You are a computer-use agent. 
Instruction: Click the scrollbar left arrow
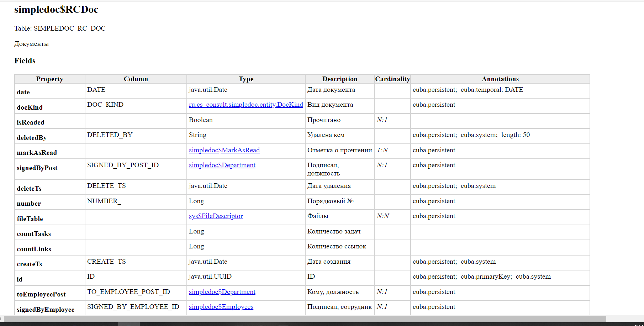1,319
